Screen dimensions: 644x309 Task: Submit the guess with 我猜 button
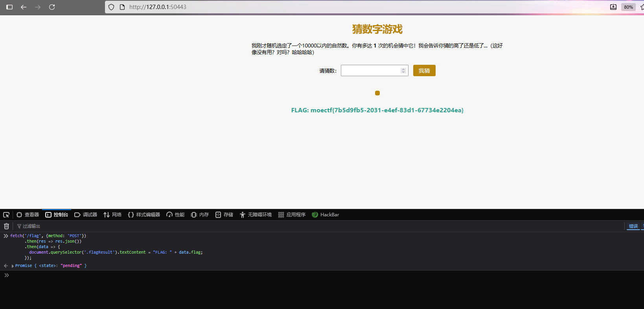coord(424,71)
